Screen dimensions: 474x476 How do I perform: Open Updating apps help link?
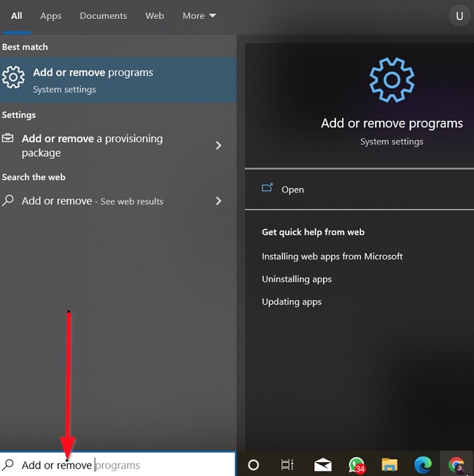(292, 302)
